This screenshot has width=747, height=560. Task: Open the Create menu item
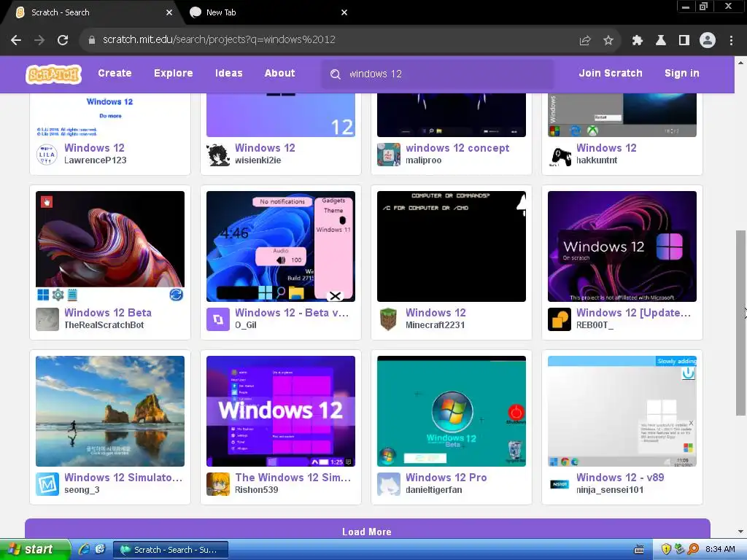click(115, 74)
